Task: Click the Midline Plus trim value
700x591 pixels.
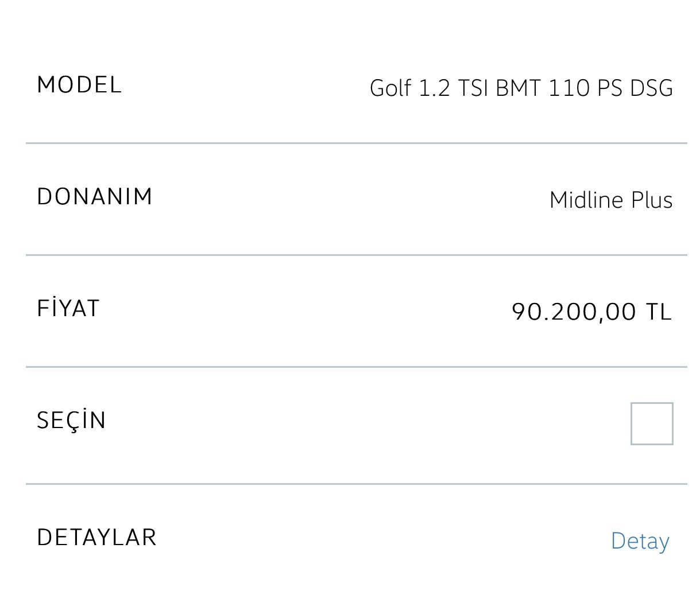Action: [x=611, y=200]
